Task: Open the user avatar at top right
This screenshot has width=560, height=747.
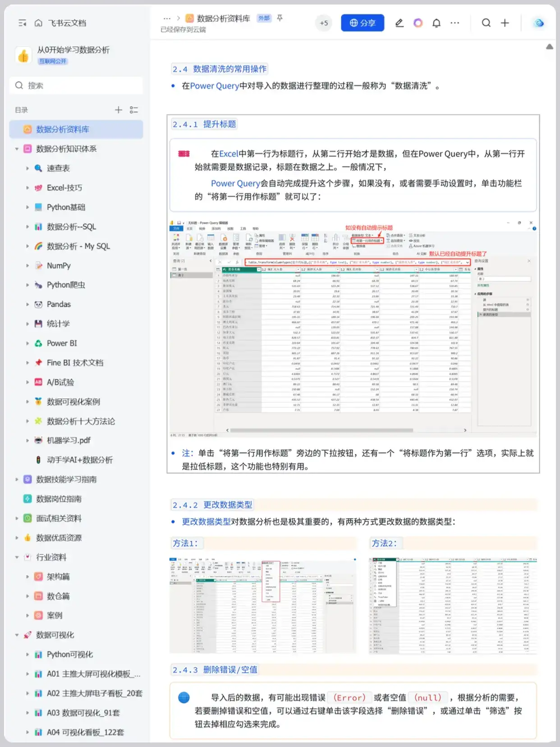Action: click(539, 23)
